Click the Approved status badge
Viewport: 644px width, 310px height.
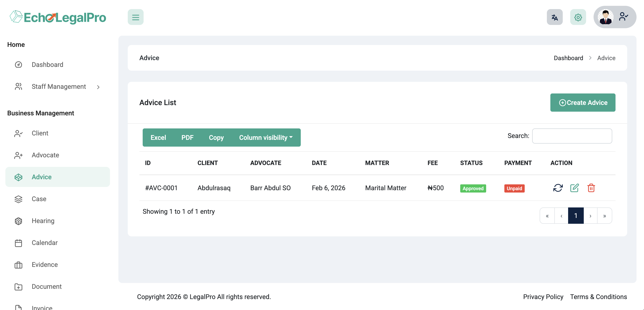coord(473,188)
